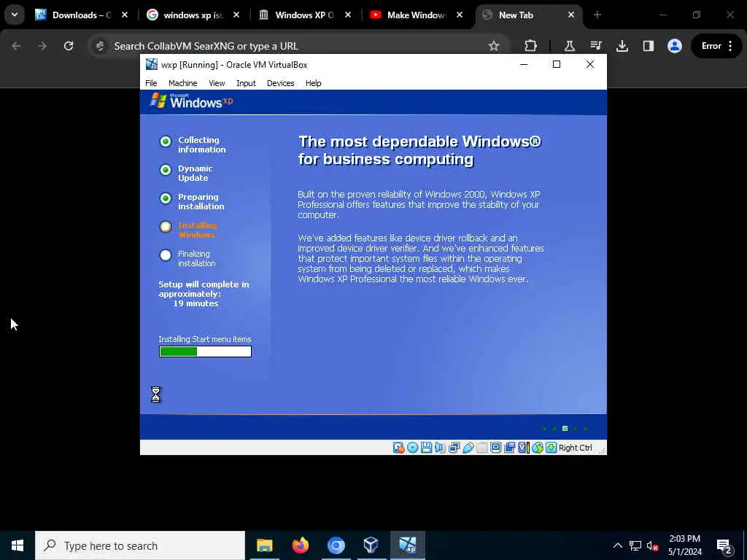
Task: Click the address bar search field
Action: click(x=298, y=46)
